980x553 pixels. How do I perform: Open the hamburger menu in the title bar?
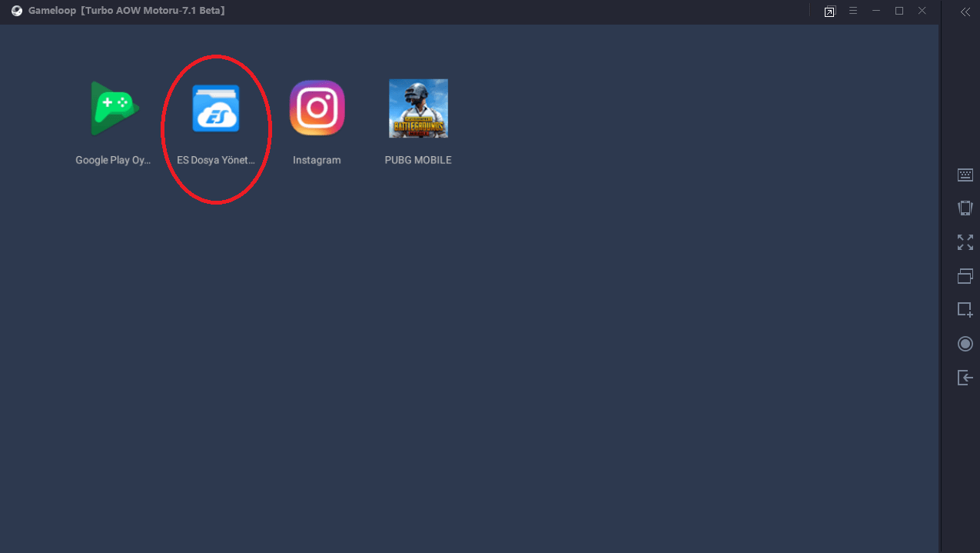(x=853, y=12)
